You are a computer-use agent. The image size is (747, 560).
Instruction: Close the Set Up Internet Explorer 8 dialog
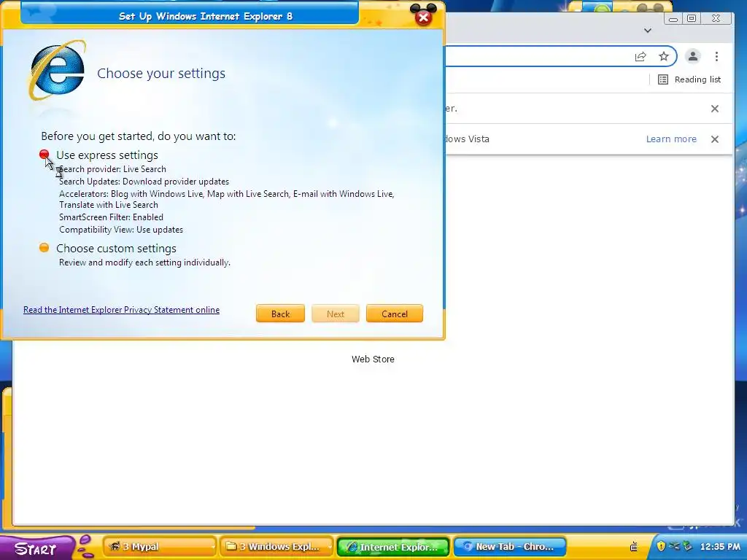point(423,17)
